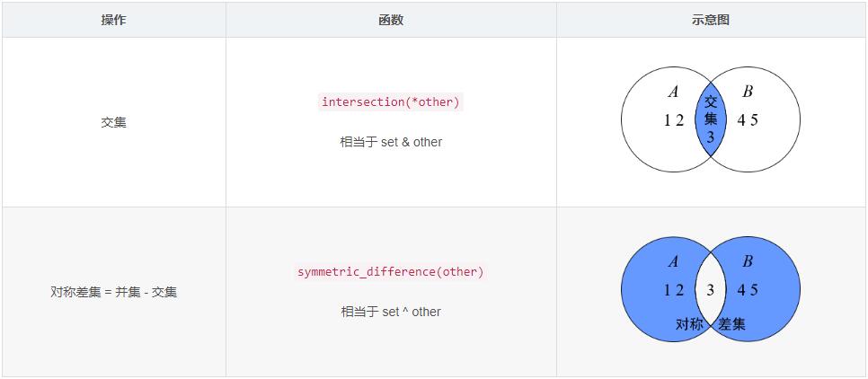Select the 函数 column header
Screen dimensions: 868x379
coord(391,20)
